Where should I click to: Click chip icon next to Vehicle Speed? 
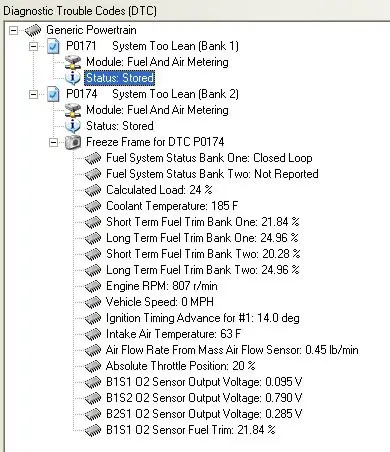[x=93, y=302]
